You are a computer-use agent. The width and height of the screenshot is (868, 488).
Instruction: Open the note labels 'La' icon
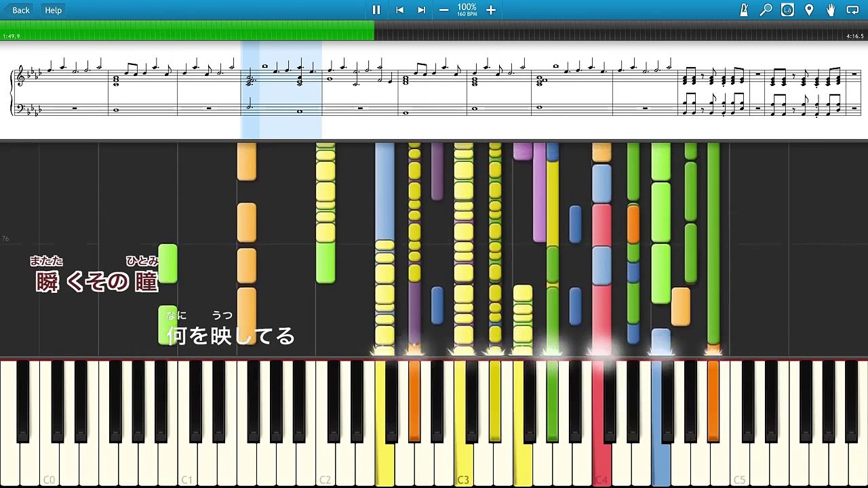click(787, 9)
